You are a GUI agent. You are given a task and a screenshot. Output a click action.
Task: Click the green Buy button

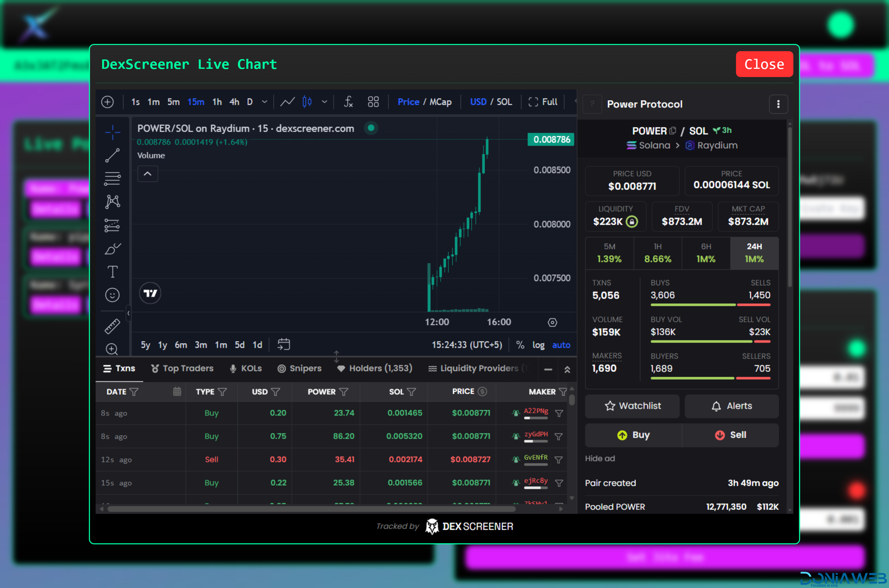coord(633,435)
